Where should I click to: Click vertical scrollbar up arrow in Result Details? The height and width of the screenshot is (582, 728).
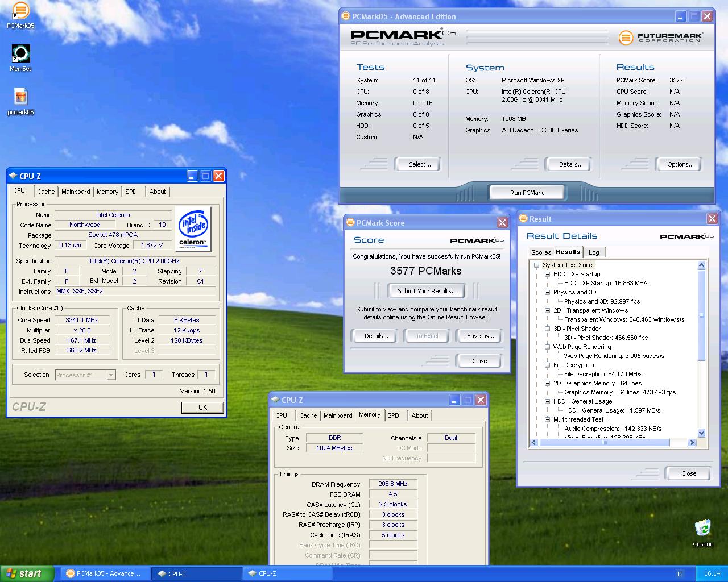pos(701,265)
